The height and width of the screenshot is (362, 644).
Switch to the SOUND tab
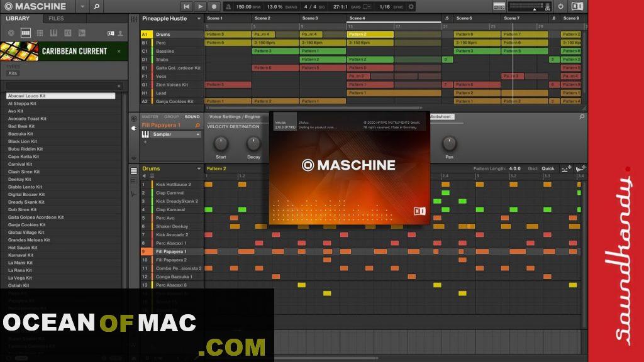pyautogui.click(x=192, y=116)
